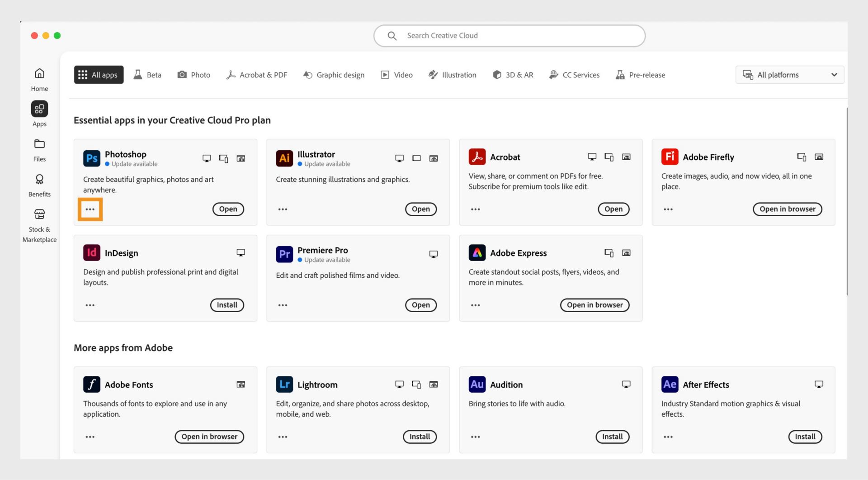Go to Benefits in the sidebar
868x480 pixels.
click(x=39, y=180)
